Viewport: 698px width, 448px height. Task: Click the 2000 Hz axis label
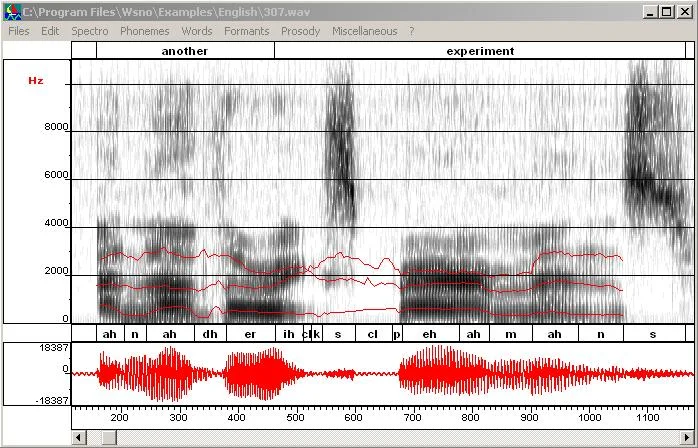(x=56, y=270)
